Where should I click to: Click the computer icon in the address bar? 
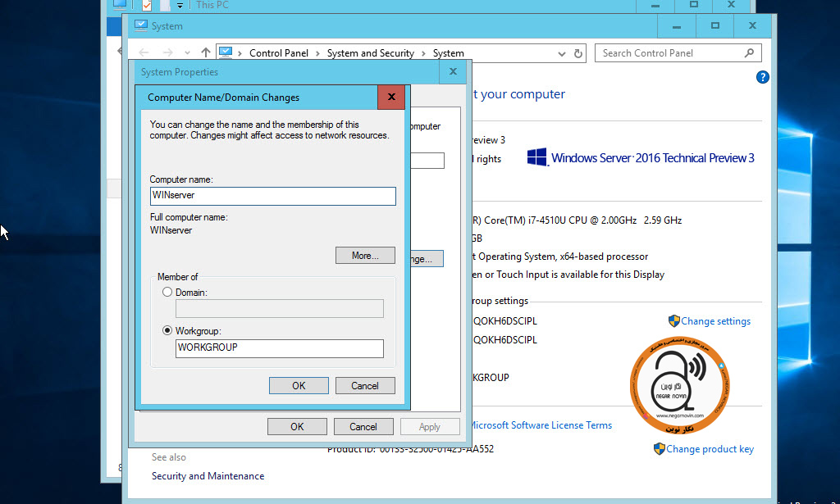click(226, 52)
